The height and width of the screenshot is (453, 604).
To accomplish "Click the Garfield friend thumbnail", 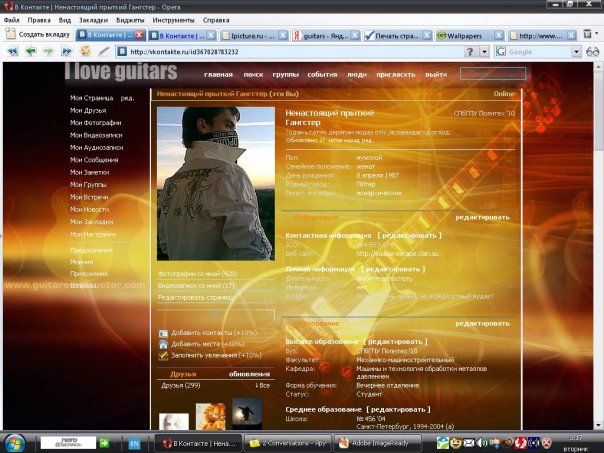I will click(x=211, y=416).
